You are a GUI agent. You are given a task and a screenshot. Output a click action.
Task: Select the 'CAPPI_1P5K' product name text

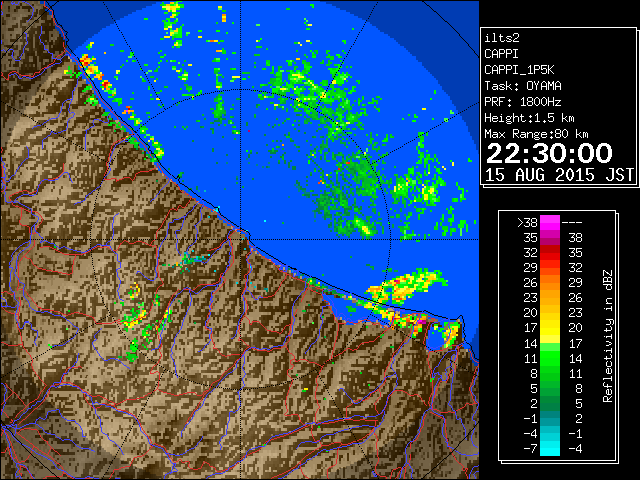pyautogui.click(x=519, y=70)
